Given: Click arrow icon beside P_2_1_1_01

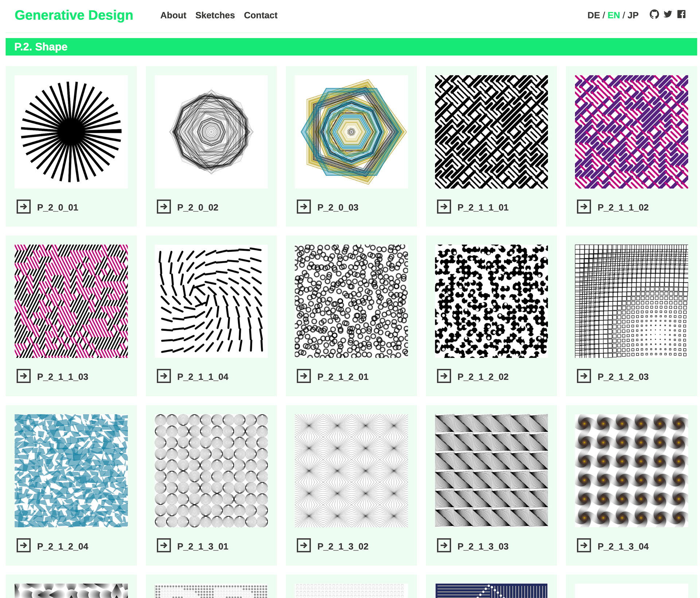Looking at the screenshot, I should (x=444, y=207).
